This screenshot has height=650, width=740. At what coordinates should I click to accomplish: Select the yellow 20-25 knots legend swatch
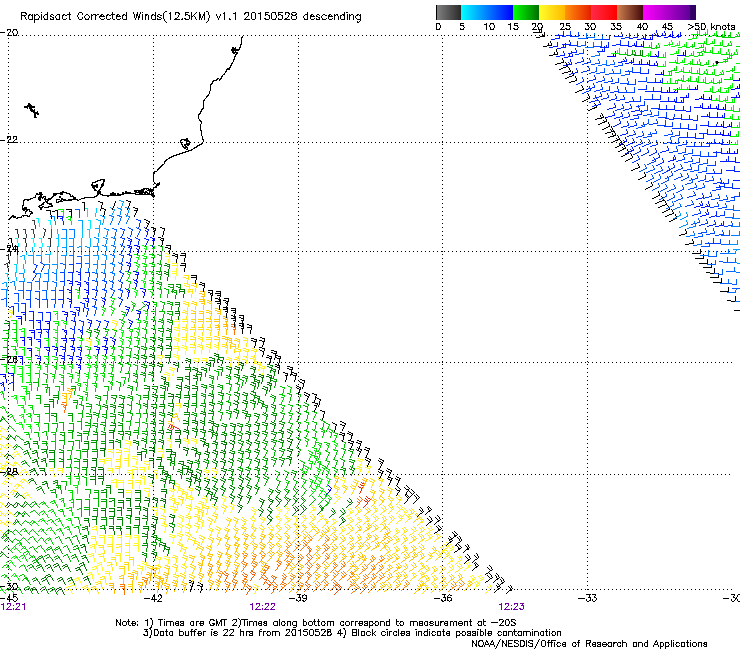pos(552,12)
